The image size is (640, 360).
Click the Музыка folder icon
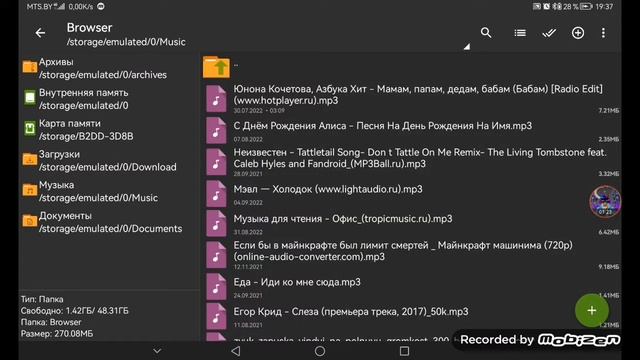point(30,190)
